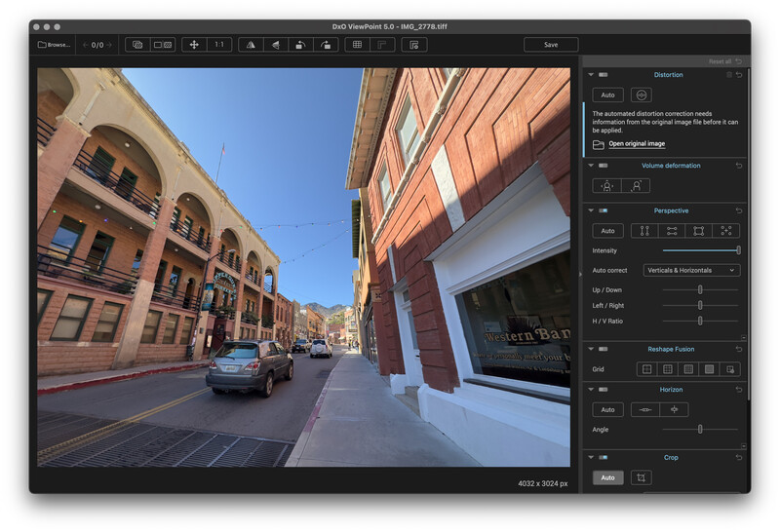This screenshot has height=532, width=780.
Task: Adjust the Left / Right slider
Action: (700, 305)
